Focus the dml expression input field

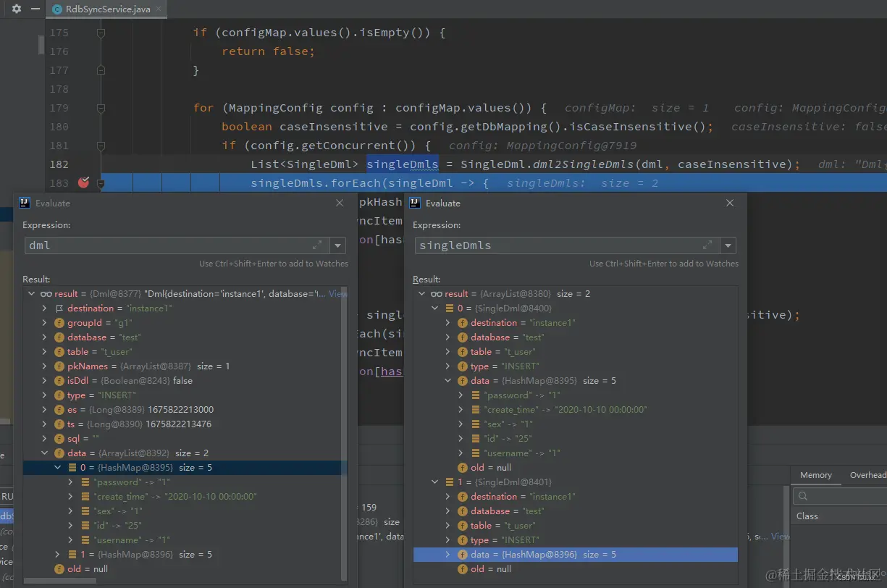click(x=177, y=245)
